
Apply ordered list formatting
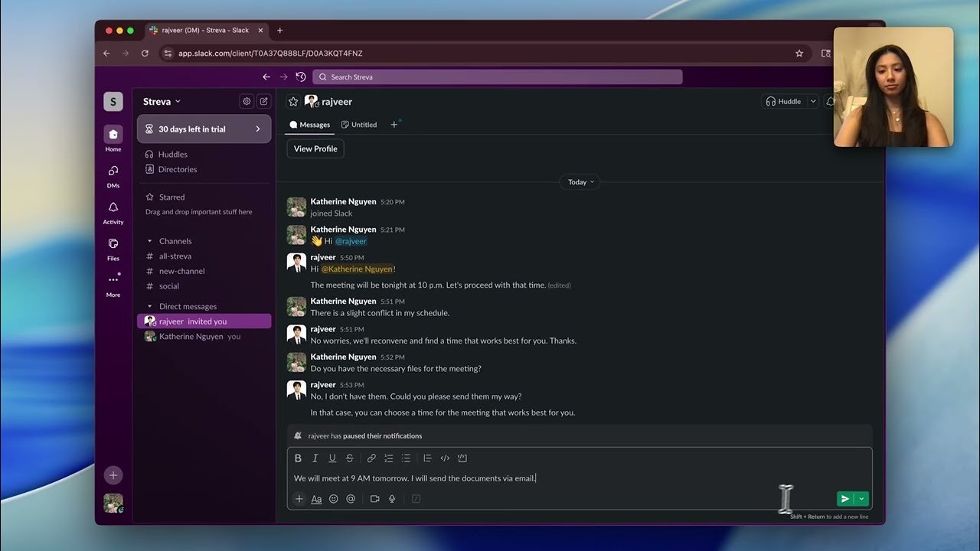(389, 458)
